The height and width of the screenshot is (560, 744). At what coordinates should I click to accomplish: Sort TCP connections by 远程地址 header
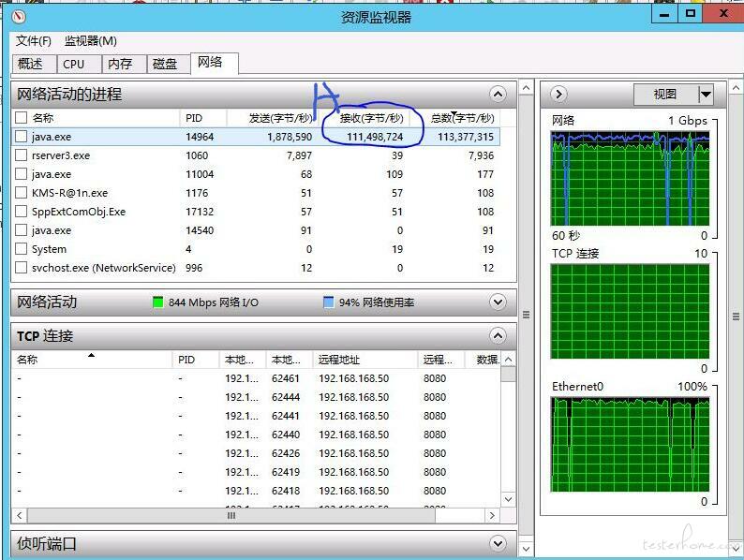(x=365, y=360)
